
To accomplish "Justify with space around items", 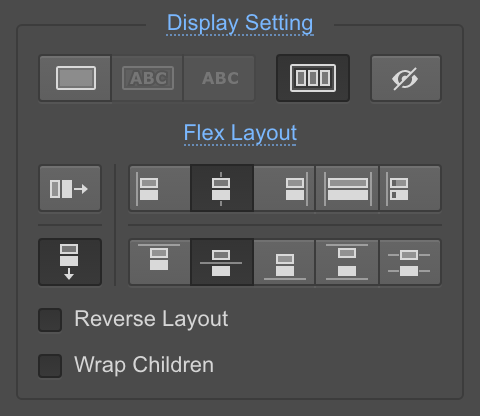I will coord(410,262).
